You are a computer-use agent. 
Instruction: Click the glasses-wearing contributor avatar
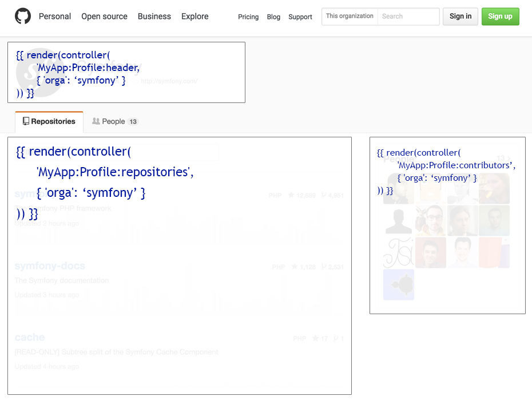430,220
